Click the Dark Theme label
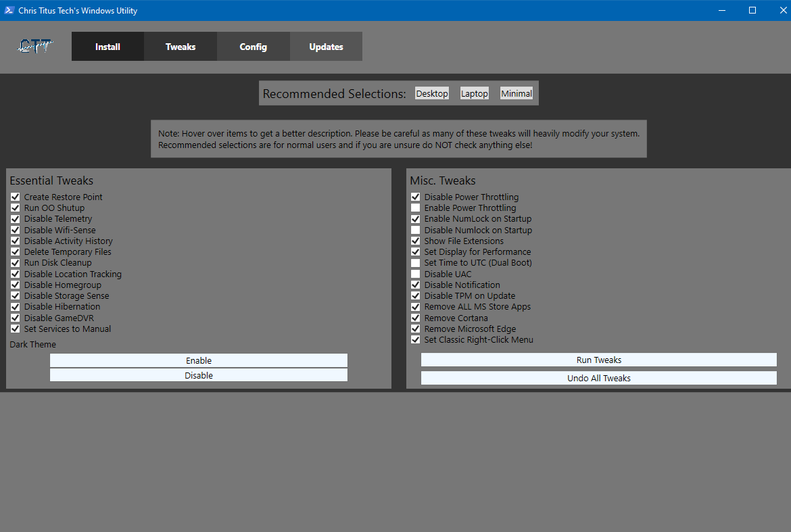 click(x=33, y=344)
